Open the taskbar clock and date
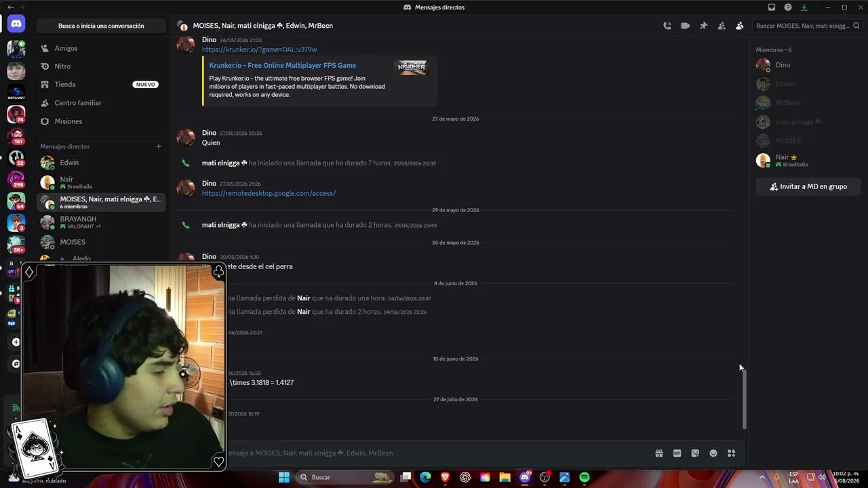Screen dimensions: 868x488 [x=846, y=477]
